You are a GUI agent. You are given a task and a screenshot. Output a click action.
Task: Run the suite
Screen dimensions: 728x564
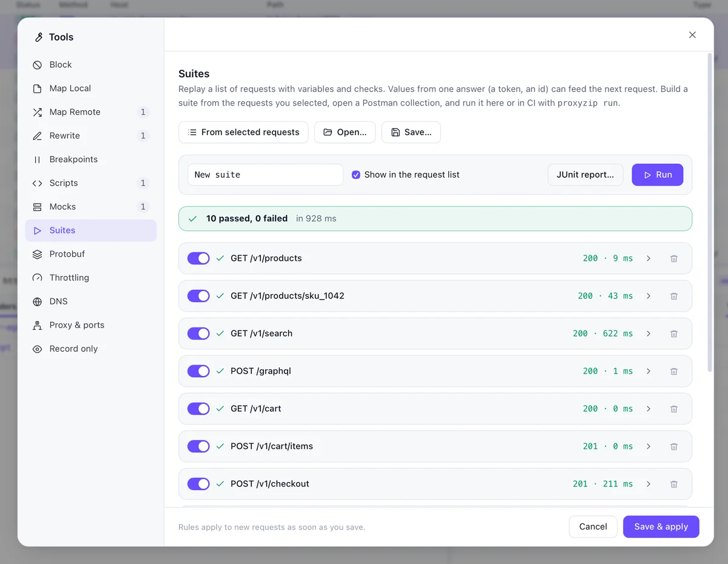(x=658, y=175)
